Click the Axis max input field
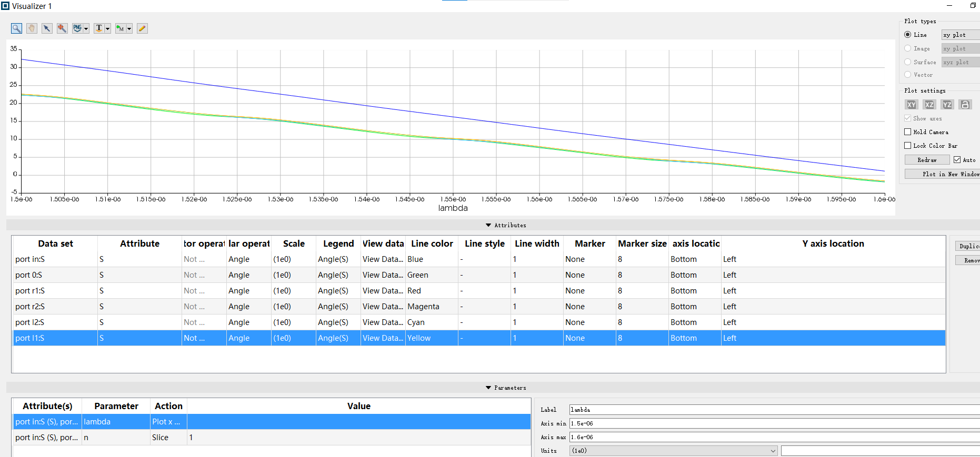 (x=775, y=437)
